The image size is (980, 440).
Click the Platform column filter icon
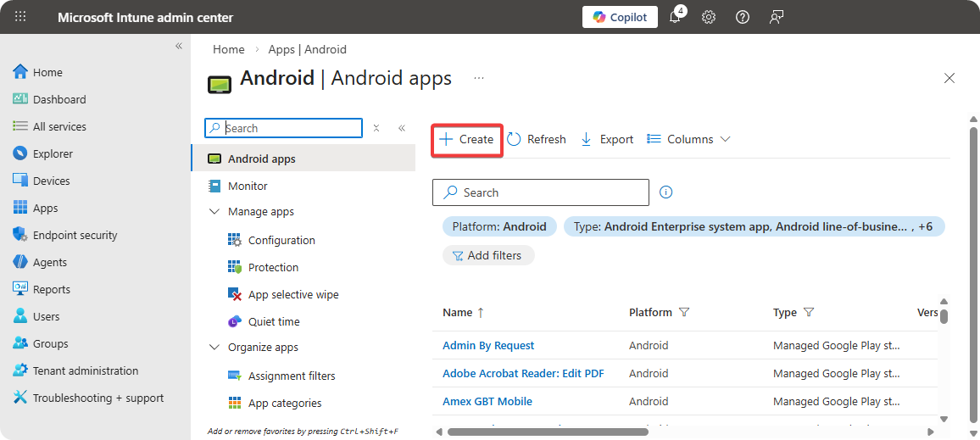click(684, 313)
